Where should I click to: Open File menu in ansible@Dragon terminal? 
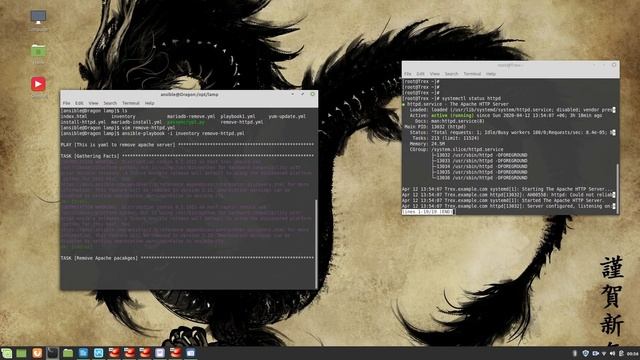tap(67, 103)
